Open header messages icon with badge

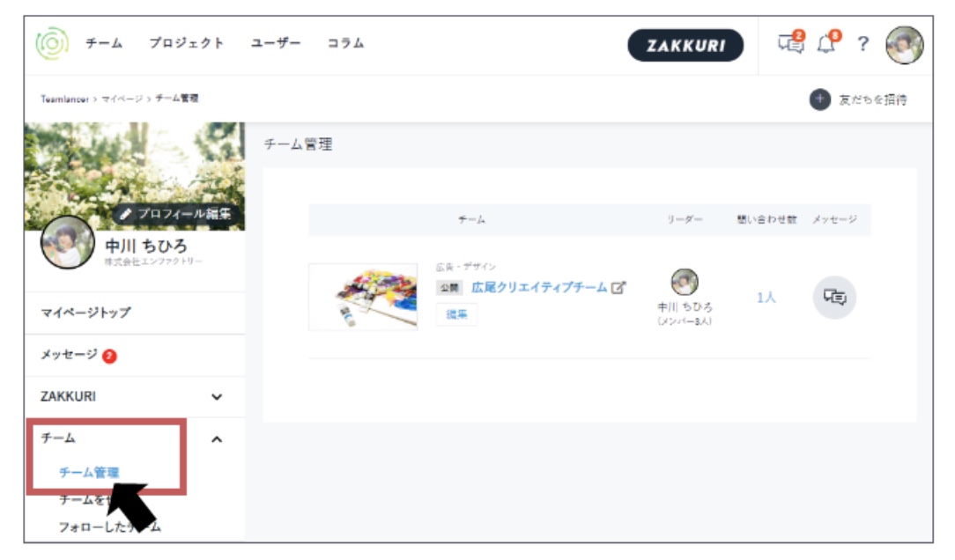tap(791, 43)
